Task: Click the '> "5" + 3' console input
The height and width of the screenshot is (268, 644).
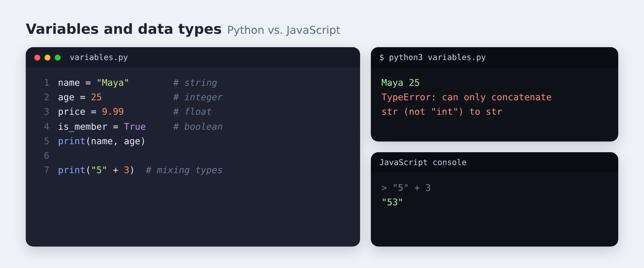Action: point(406,188)
